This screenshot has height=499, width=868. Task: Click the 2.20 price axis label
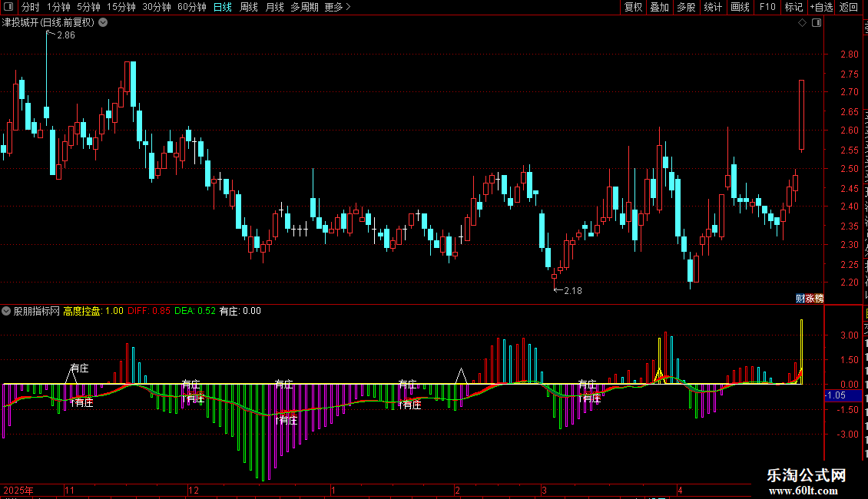tap(849, 283)
